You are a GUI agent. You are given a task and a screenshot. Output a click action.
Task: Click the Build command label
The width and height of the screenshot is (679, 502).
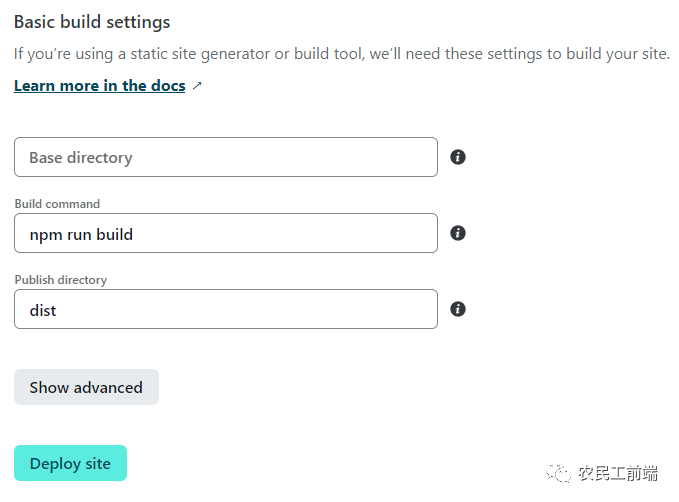coord(57,204)
